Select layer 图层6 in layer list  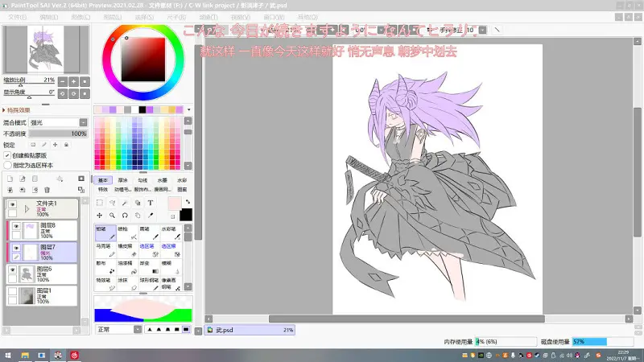point(42,274)
